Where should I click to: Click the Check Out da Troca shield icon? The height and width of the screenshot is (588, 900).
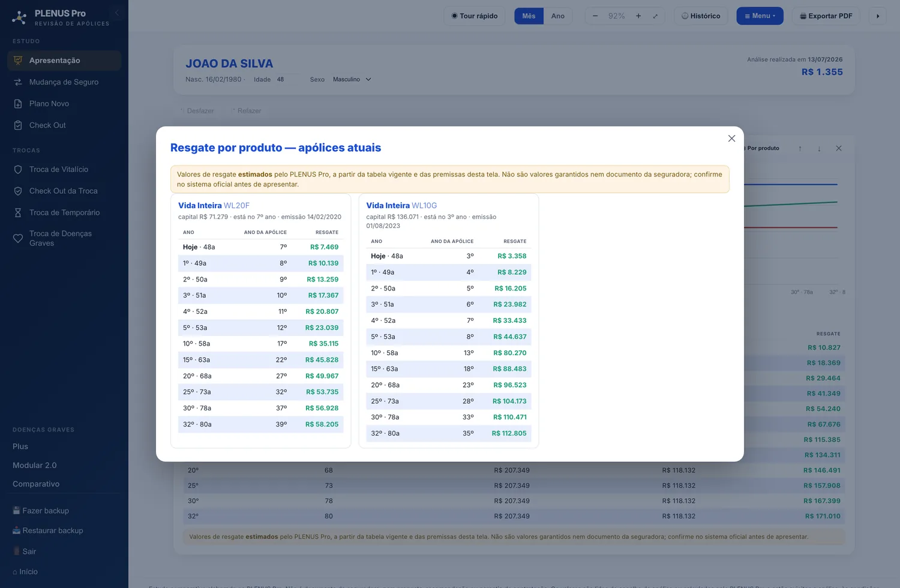[18, 191]
